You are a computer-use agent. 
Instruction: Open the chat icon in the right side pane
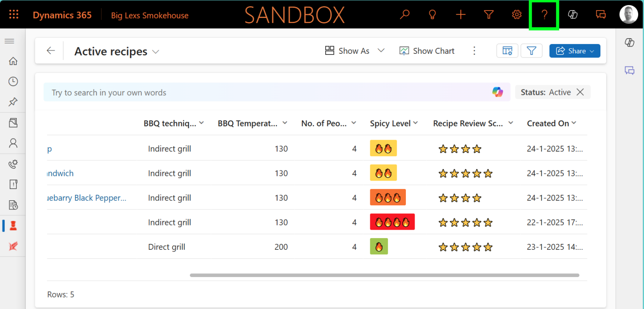point(629,71)
